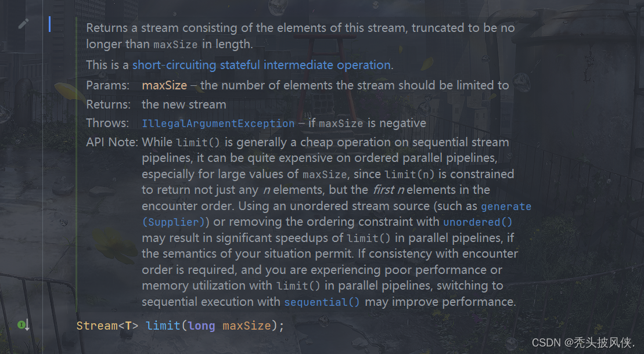Click the Stream return type in signature
644x354 pixels.
98,326
